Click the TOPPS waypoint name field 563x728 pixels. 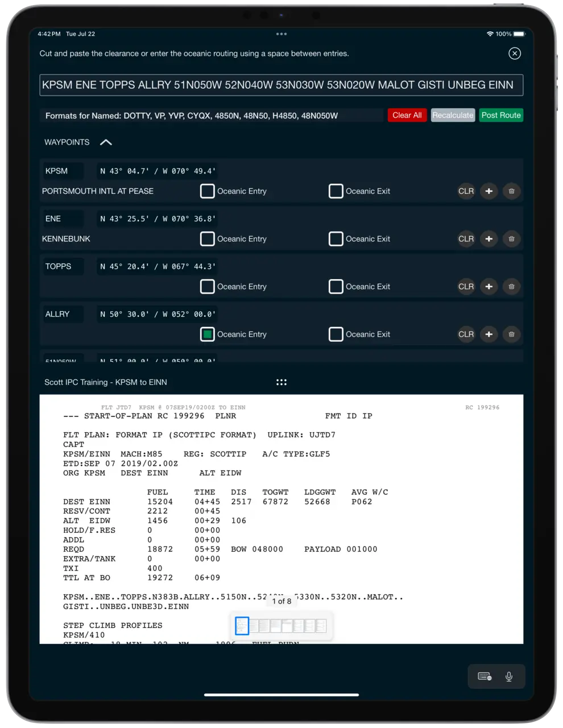click(x=63, y=266)
